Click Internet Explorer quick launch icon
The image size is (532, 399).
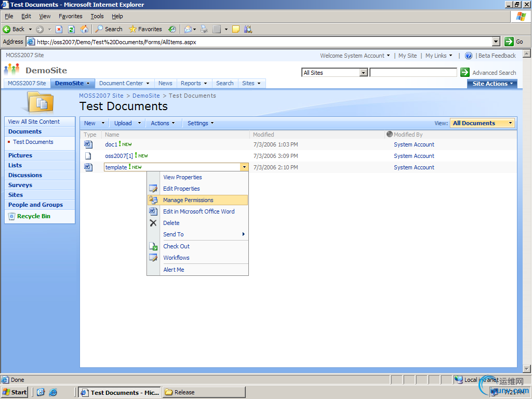53,392
